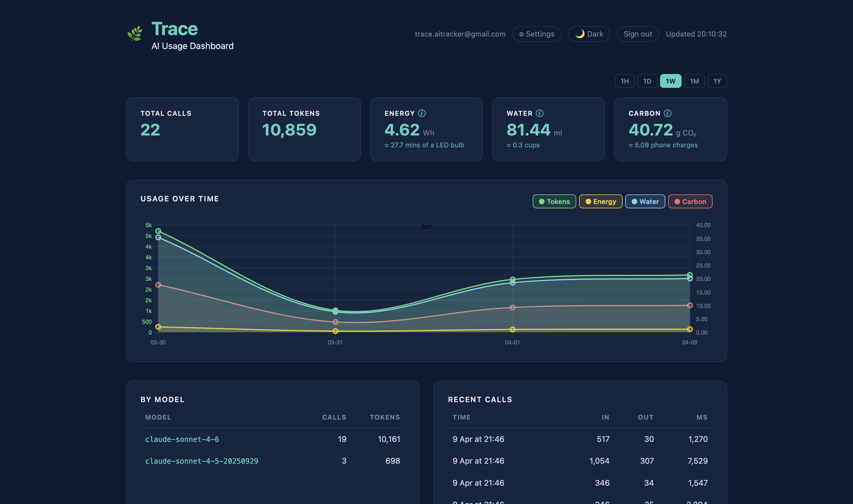Click the yellow Energy data point at 03-31
Screen dimensions: 853x504
click(335, 331)
